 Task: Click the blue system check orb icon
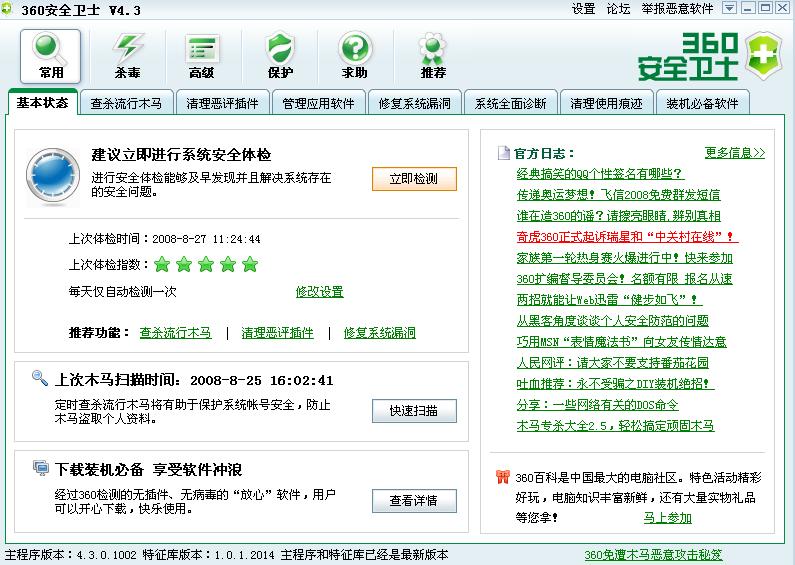pos(53,175)
